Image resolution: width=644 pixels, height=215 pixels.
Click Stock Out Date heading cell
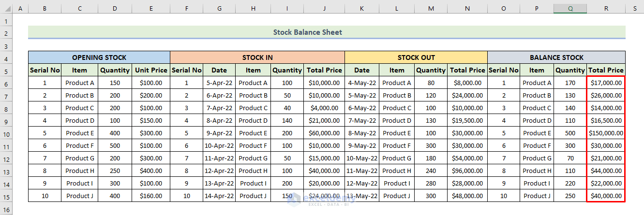[x=362, y=70]
